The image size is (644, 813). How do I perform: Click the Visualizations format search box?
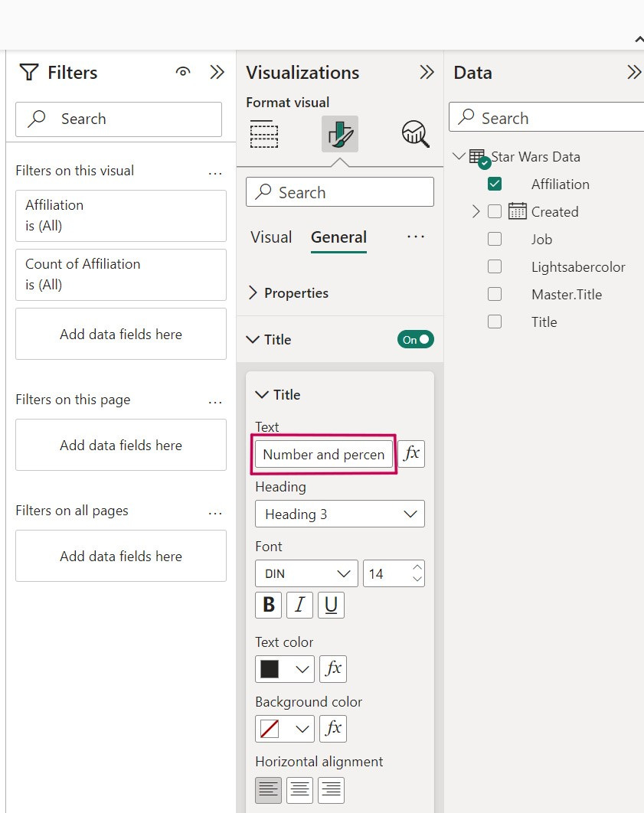(340, 192)
